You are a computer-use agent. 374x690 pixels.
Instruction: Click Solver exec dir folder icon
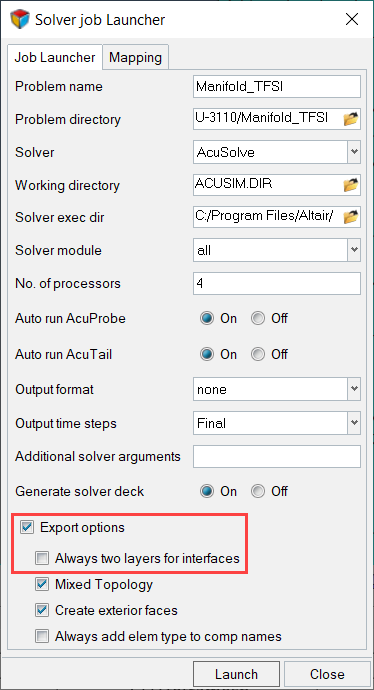351,217
